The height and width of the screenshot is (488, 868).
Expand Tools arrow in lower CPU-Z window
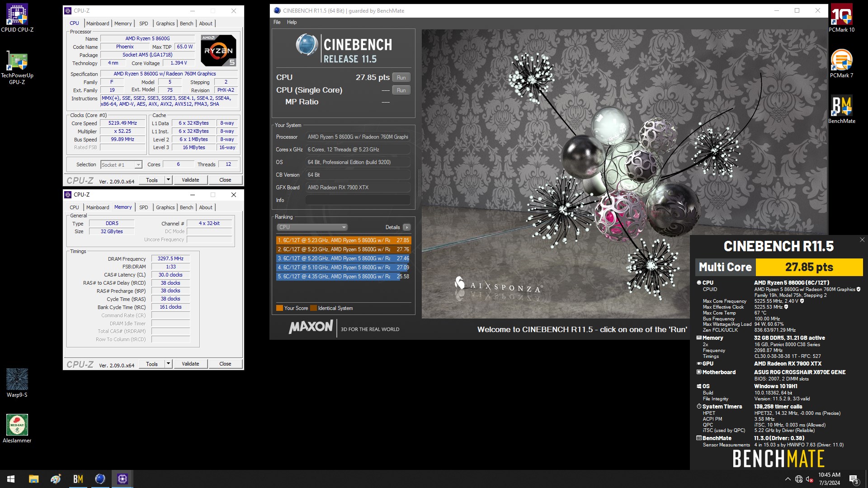[168, 364]
